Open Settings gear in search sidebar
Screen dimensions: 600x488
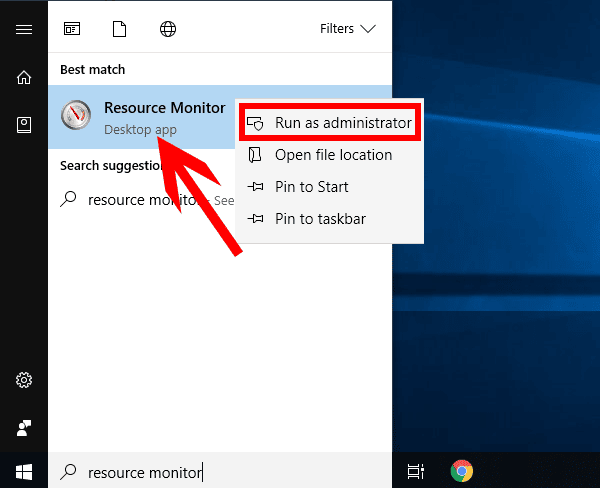pos(24,380)
